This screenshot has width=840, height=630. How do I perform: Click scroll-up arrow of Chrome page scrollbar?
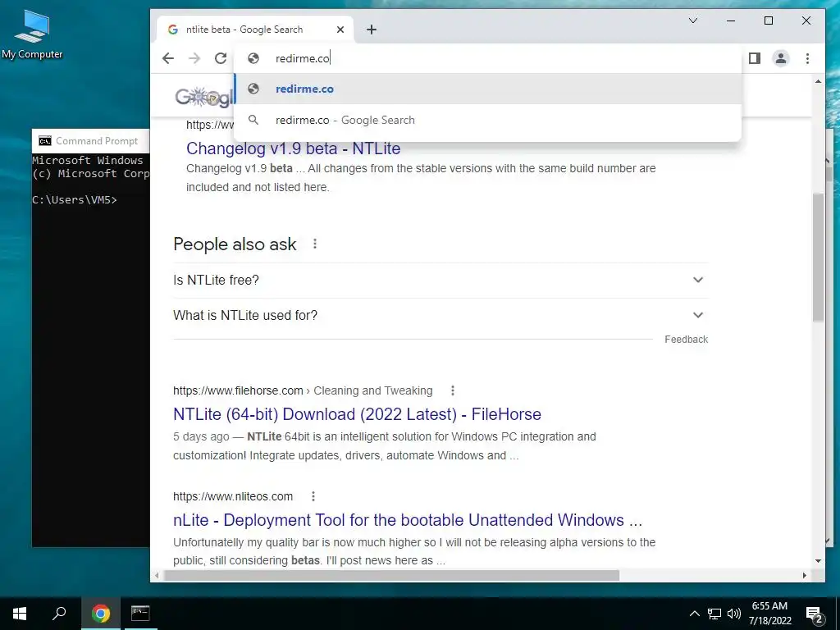coord(818,81)
